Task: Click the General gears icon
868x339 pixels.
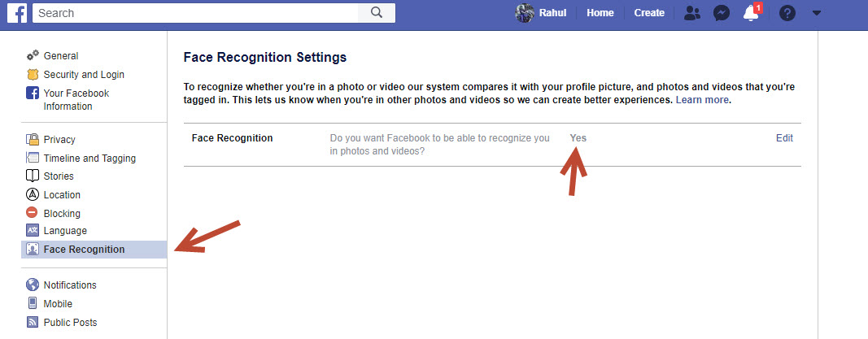Action: (x=33, y=55)
